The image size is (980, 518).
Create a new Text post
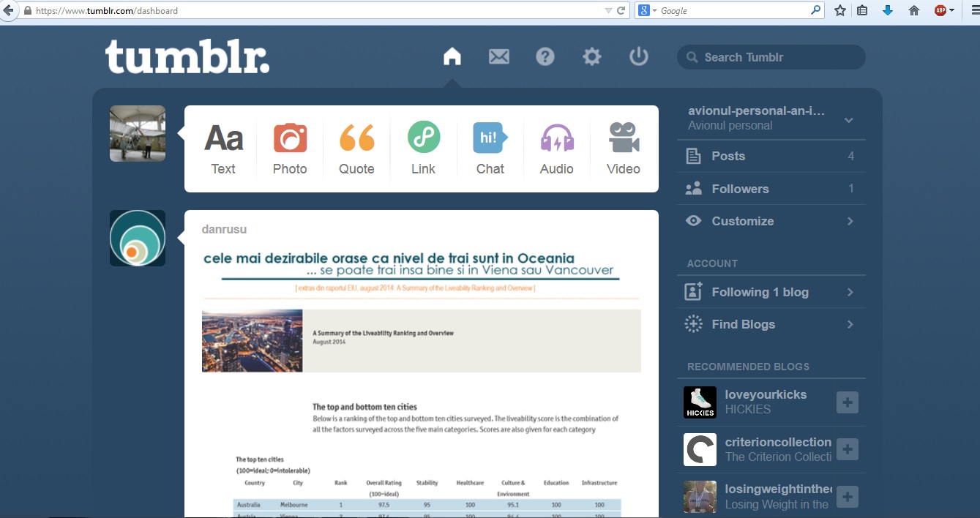coord(223,149)
